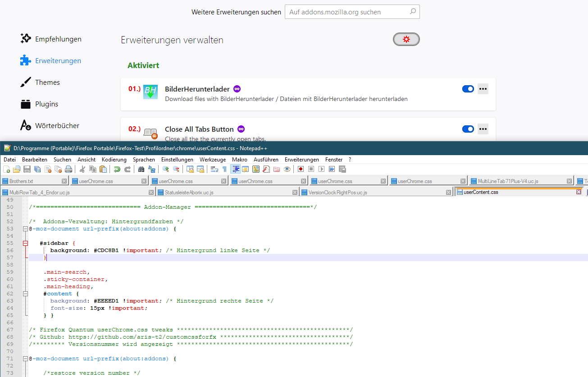This screenshot has height=377, width=588.
Task: Toggle off Close All Tabs Button extension
Action: tap(468, 129)
